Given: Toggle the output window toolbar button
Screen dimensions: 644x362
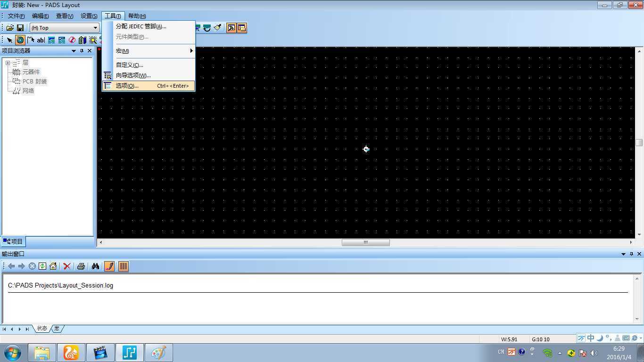Looking at the screenshot, I should [242, 28].
